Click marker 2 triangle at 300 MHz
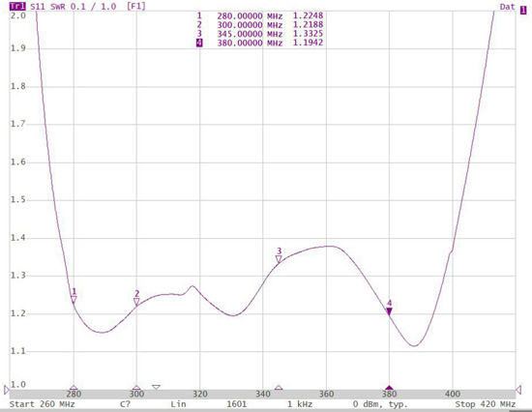The image size is (532, 412). (x=136, y=302)
